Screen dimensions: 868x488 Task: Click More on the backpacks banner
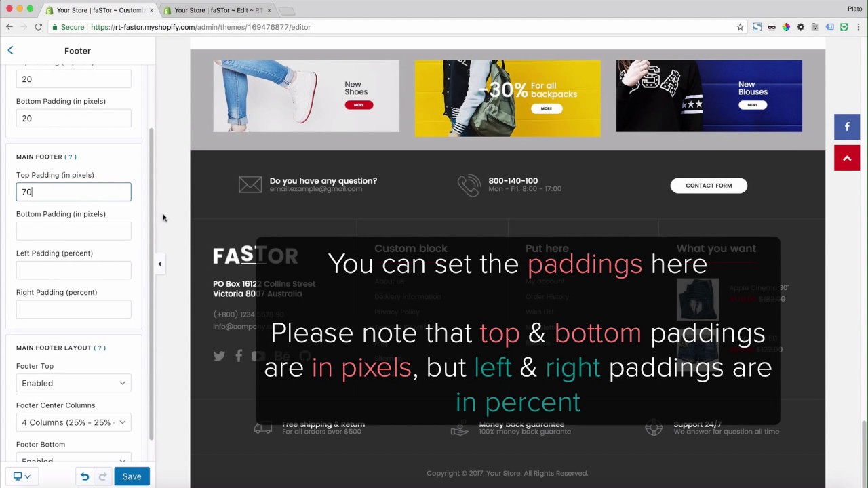[547, 108]
